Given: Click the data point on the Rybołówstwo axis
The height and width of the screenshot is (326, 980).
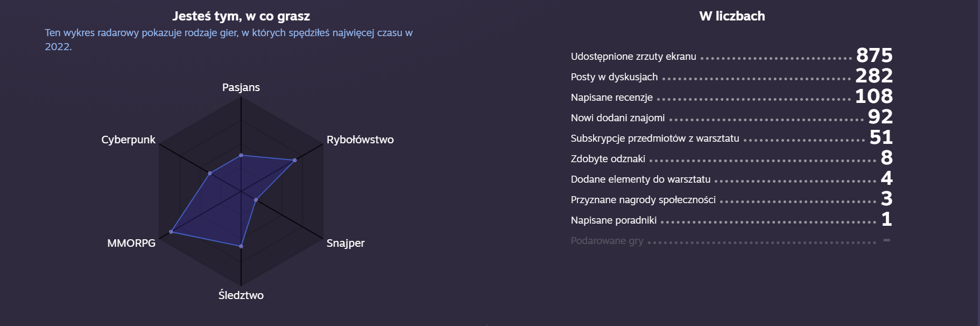Looking at the screenshot, I should 295,160.
